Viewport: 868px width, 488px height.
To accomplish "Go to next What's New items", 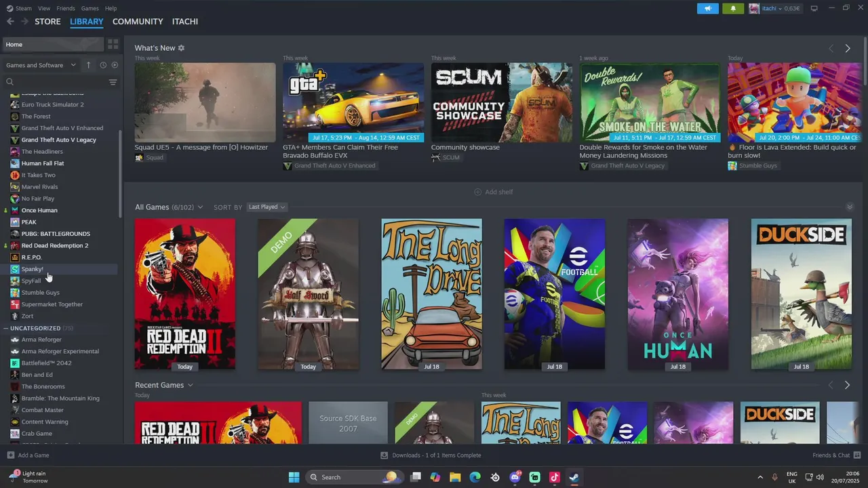I will coord(848,48).
